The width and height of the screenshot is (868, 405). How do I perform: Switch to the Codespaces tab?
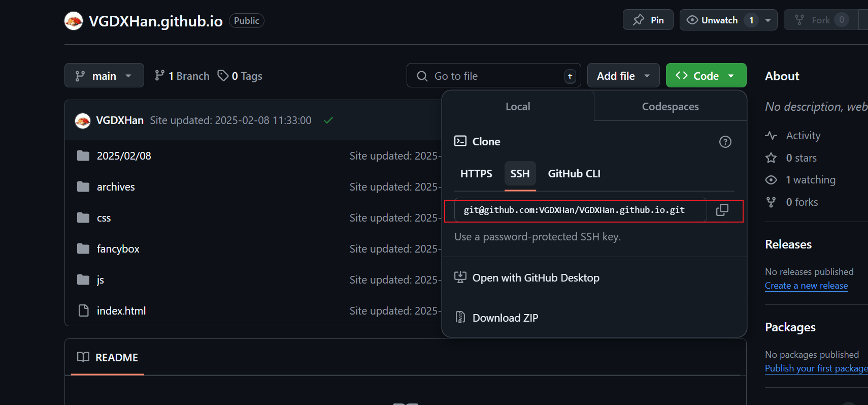[x=670, y=106]
